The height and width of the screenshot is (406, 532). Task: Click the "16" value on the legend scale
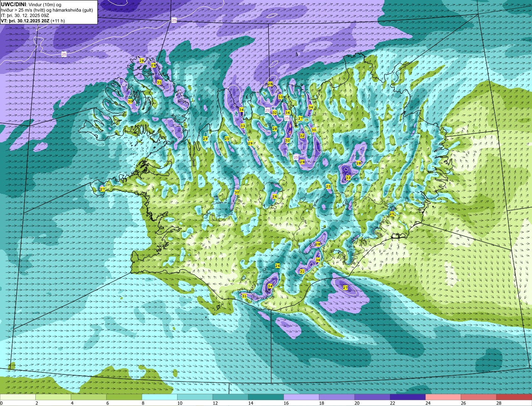click(x=286, y=403)
